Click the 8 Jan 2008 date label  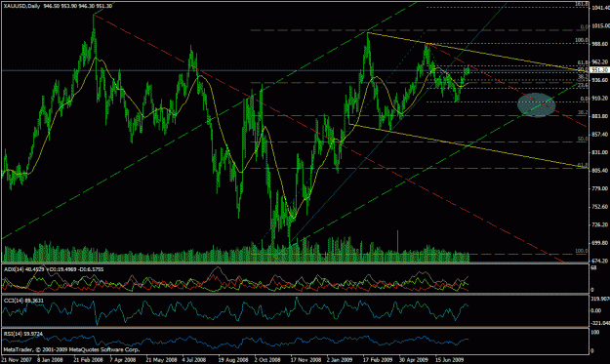pyautogui.click(x=50, y=360)
